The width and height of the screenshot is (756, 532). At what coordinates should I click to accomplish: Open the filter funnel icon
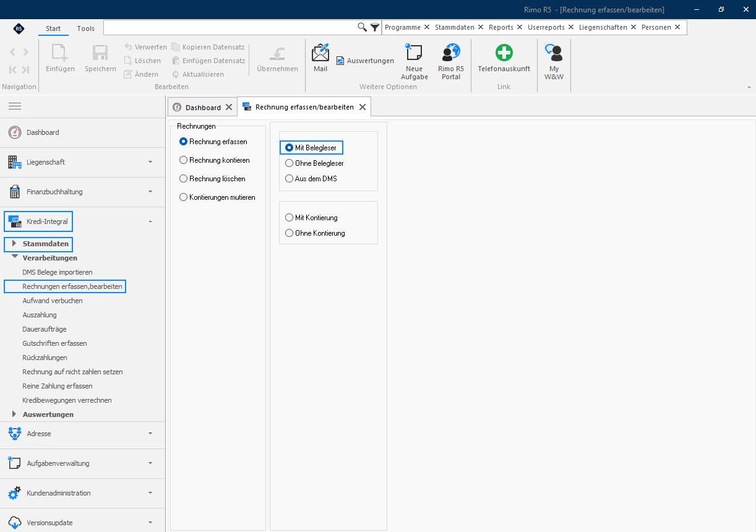pos(375,27)
